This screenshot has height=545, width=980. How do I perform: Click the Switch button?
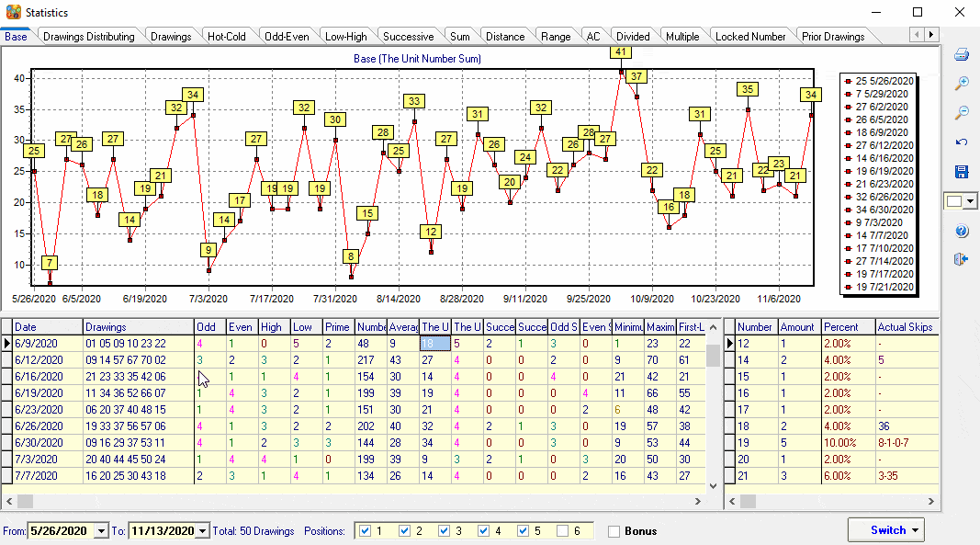click(x=886, y=530)
